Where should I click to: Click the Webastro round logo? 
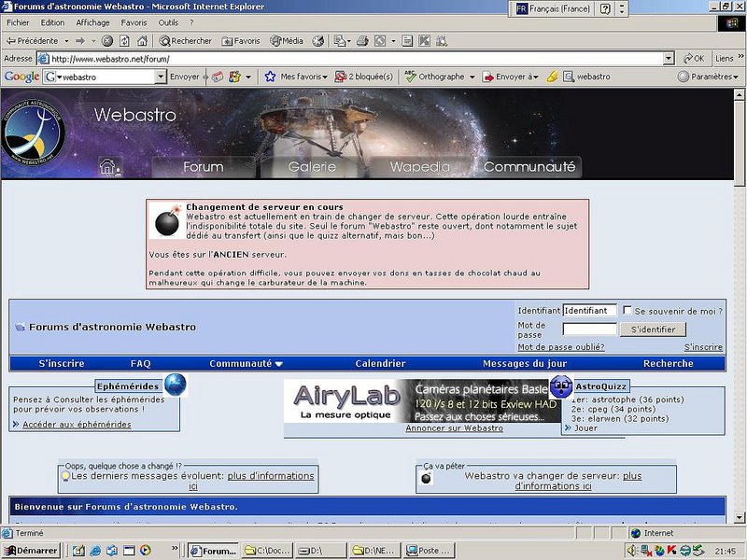click(33, 133)
